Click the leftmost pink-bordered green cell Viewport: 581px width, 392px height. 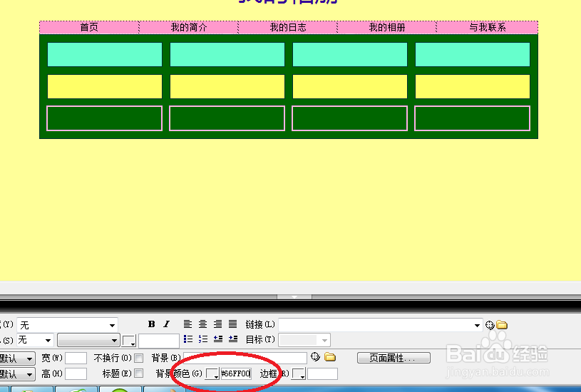(x=105, y=118)
